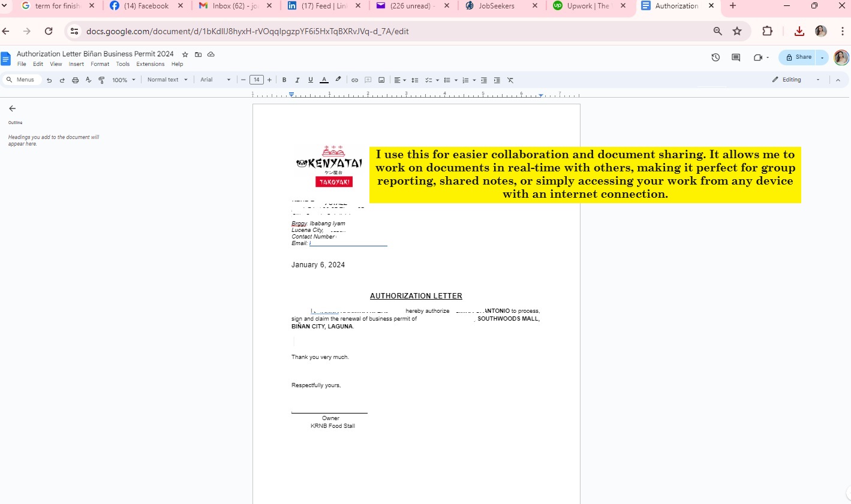Toggle italic formatting
851x504 pixels.
(297, 80)
